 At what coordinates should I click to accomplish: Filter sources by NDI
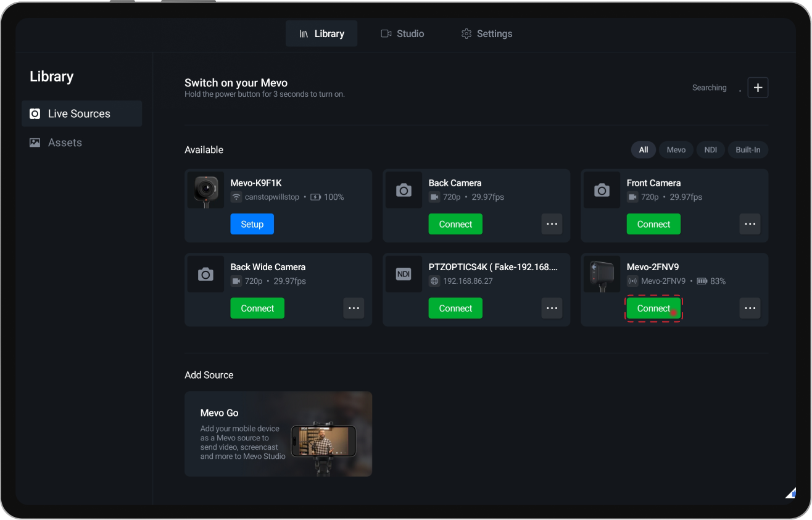pos(711,150)
